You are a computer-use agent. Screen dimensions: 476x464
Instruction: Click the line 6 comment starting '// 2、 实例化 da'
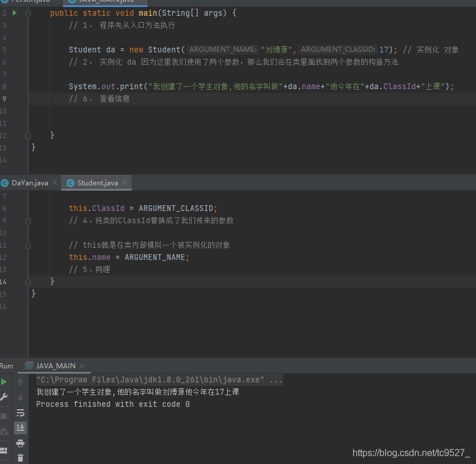click(x=234, y=62)
